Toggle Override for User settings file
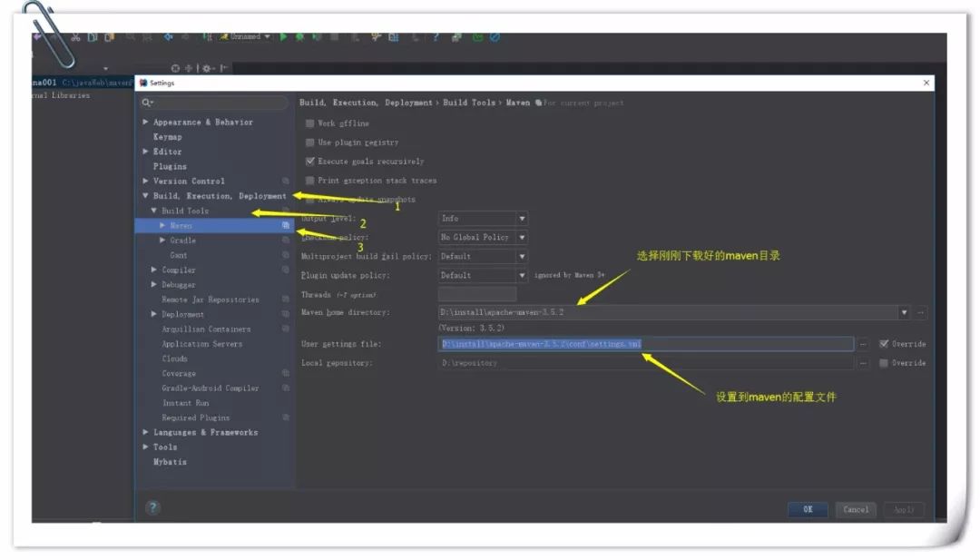980x560 pixels. 884,344
